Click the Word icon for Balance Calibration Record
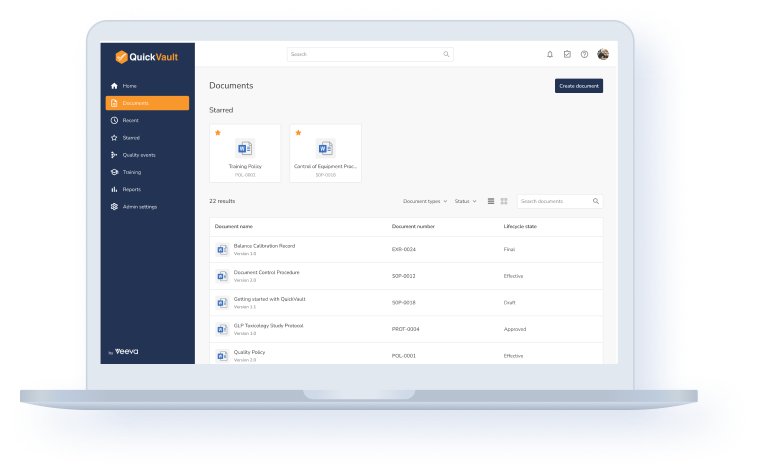Image resolution: width=758 pixels, height=470 pixels. pyautogui.click(x=222, y=249)
